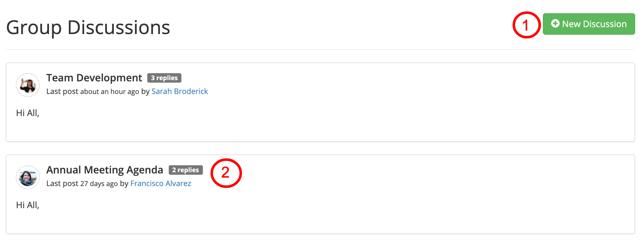Click the Group Discussions page heading
Viewport: 644px width, 246px height.
point(88,27)
